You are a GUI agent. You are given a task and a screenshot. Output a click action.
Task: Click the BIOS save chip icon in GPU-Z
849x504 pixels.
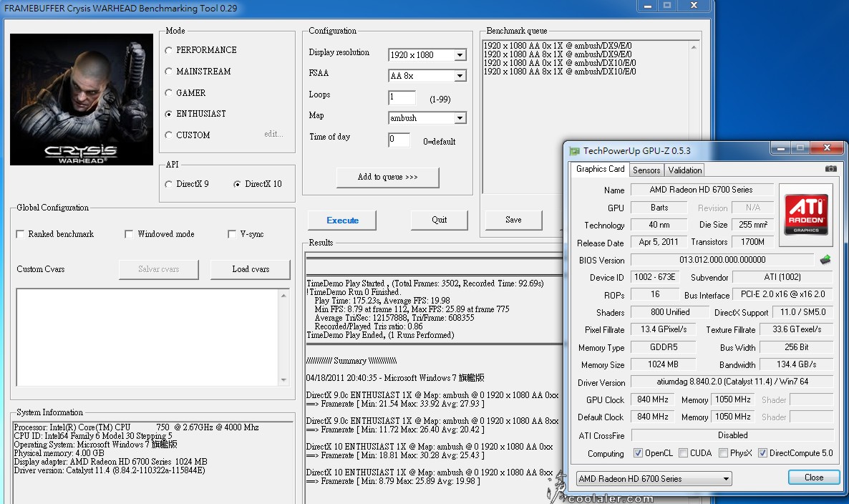point(825,260)
